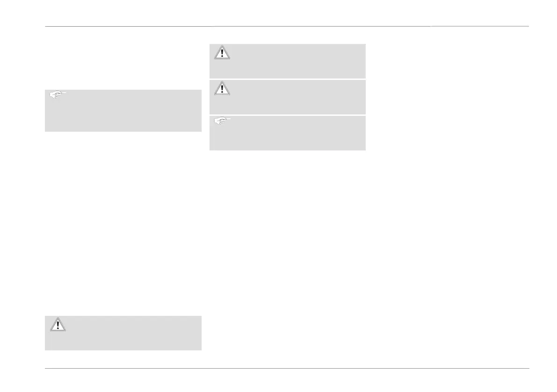Screen dimensions: 557x392
Task: Click the horizontal header rule at the page top
Action: 287,26
